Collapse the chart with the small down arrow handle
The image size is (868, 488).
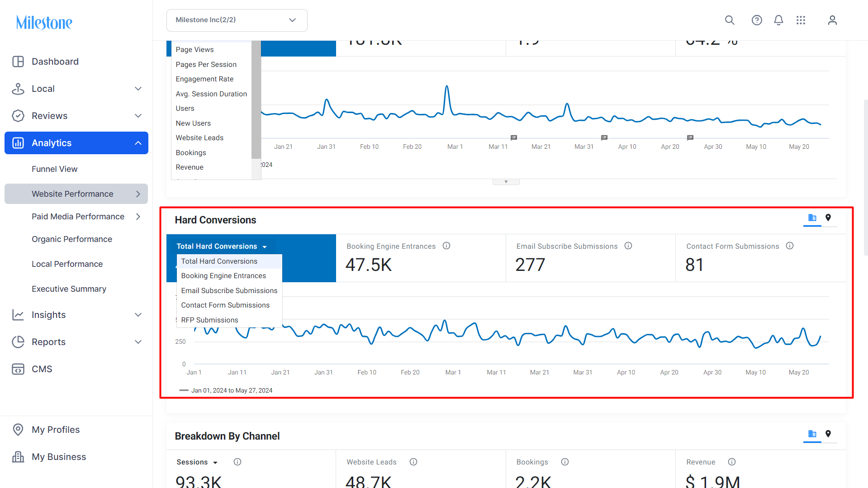click(x=506, y=182)
